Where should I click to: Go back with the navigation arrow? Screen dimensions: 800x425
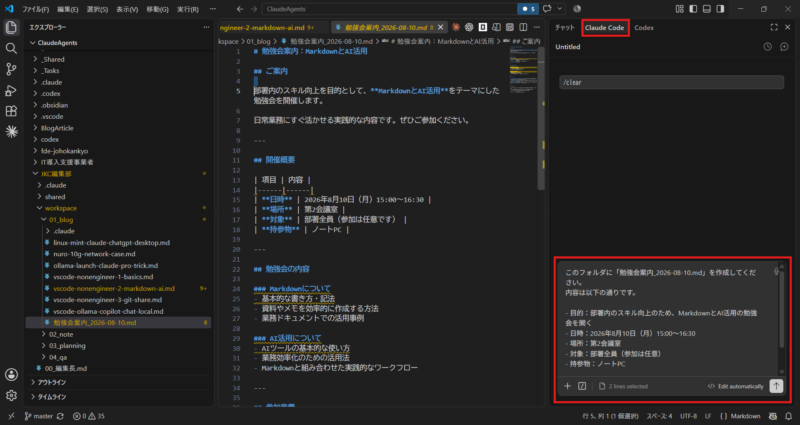click(240, 9)
